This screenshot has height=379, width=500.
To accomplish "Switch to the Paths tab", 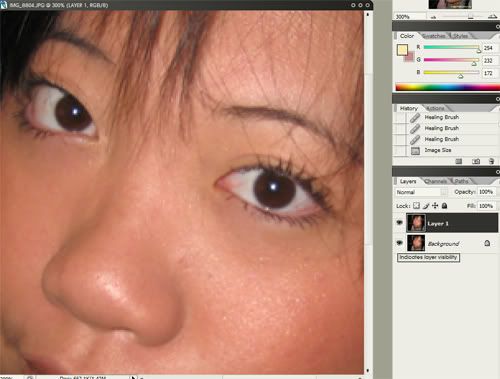I will click(x=462, y=181).
